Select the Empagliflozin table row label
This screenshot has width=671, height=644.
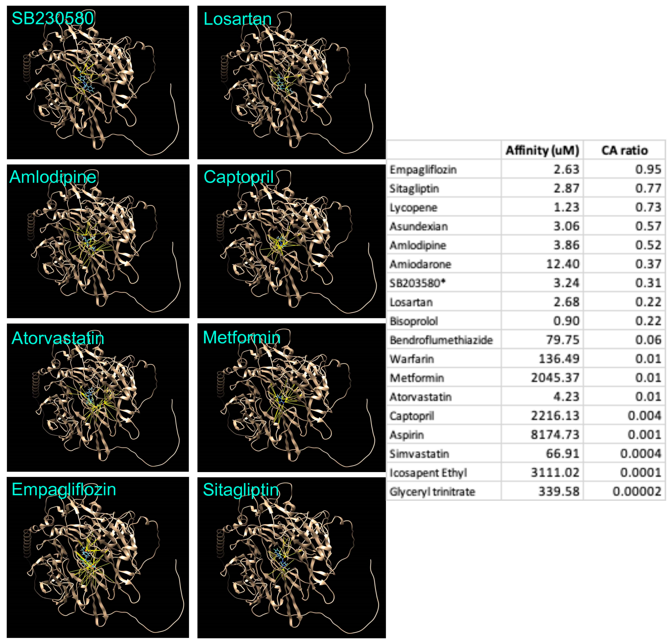pyautogui.click(x=423, y=169)
